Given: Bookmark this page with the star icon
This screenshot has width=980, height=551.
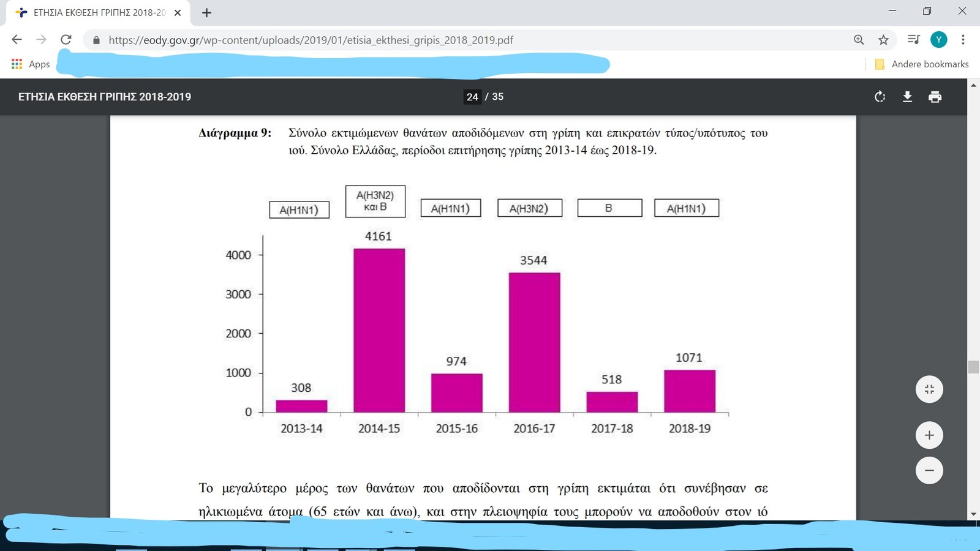Looking at the screenshot, I should click(883, 40).
